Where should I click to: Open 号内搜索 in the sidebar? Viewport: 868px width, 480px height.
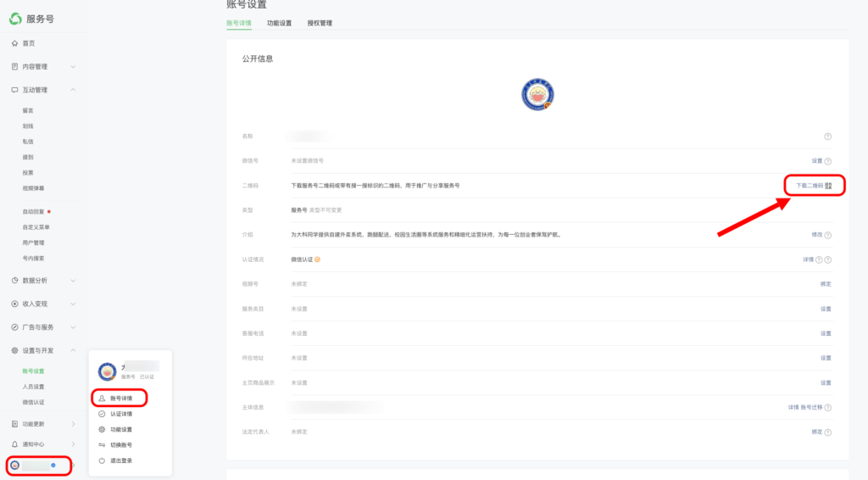[33, 258]
